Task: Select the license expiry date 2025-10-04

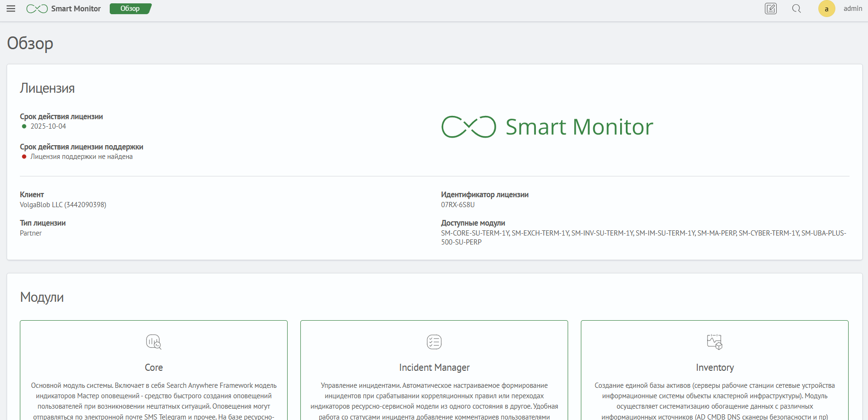Action: pos(48,126)
